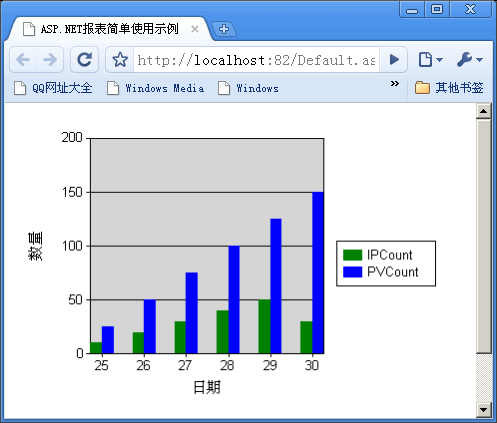Click the y-axis label 150
497x423 pixels.
tap(72, 192)
